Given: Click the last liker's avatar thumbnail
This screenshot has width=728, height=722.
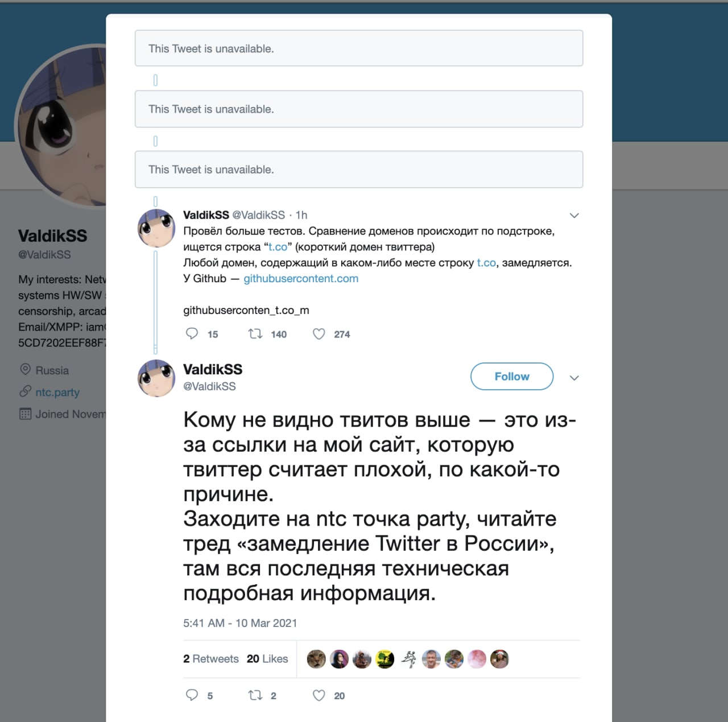Looking at the screenshot, I should click(499, 659).
